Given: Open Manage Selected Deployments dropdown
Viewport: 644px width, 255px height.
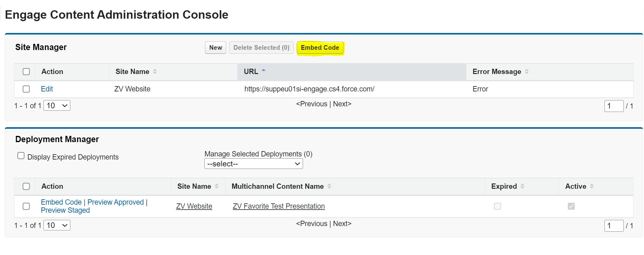Looking at the screenshot, I should [253, 164].
